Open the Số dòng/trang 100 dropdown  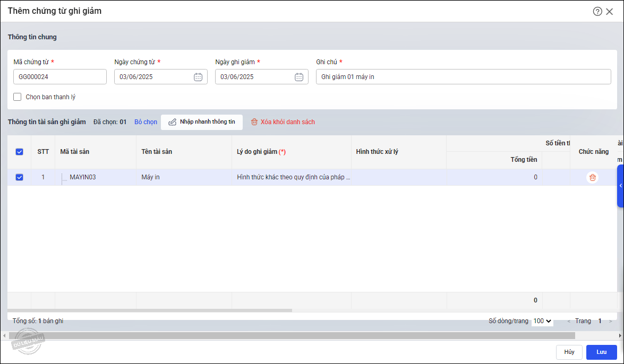coord(542,321)
